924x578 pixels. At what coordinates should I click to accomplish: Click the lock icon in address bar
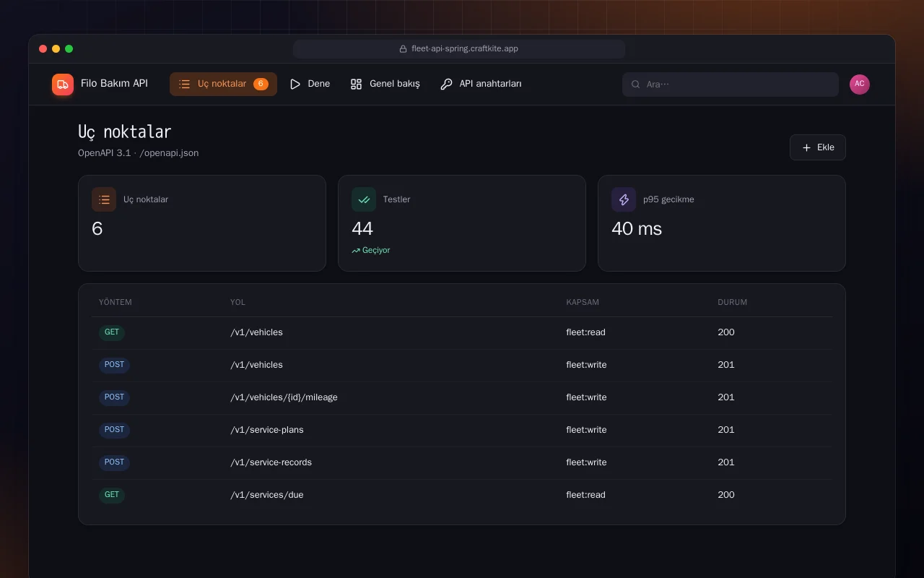[404, 49]
